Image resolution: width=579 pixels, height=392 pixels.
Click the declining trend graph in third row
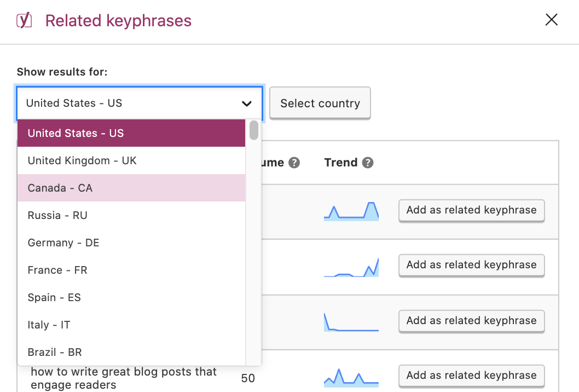click(351, 321)
